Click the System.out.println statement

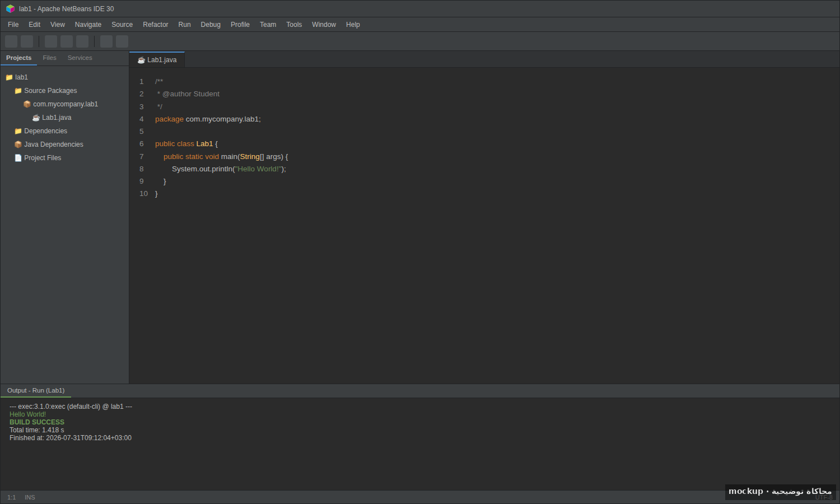[229, 169]
